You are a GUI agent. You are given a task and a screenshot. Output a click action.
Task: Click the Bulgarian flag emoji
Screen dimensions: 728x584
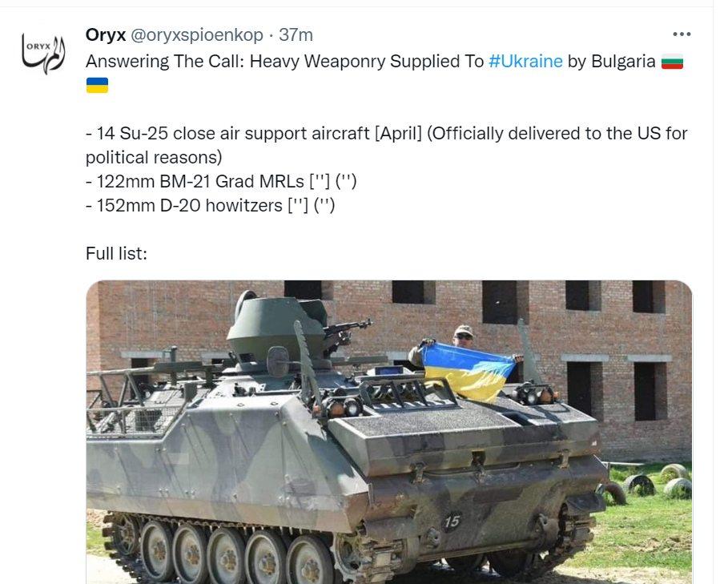(672, 61)
